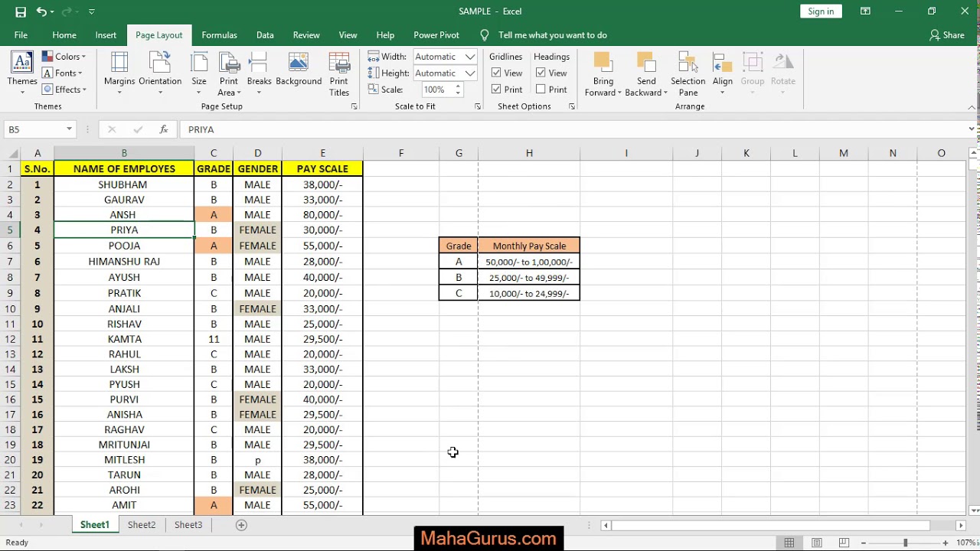Image resolution: width=980 pixels, height=551 pixels.
Task: Enable Headings Print checkbox
Action: click(x=541, y=90)
